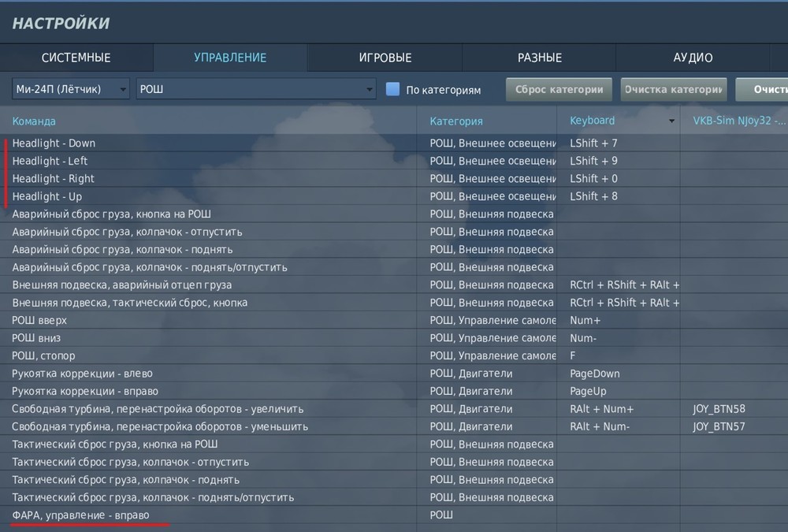This screenshot has width=788, height=532.
Task: Click the Сброс категории button
Action: point(559,90)
